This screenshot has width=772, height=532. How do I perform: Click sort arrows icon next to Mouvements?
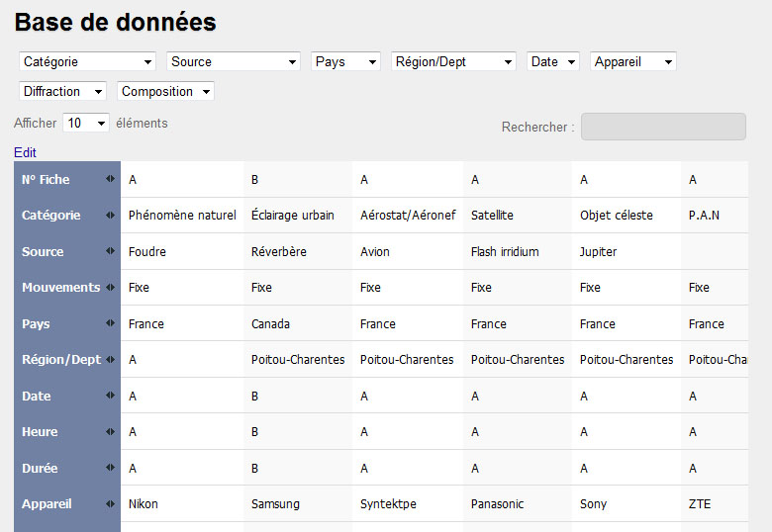tap(111, 287)
